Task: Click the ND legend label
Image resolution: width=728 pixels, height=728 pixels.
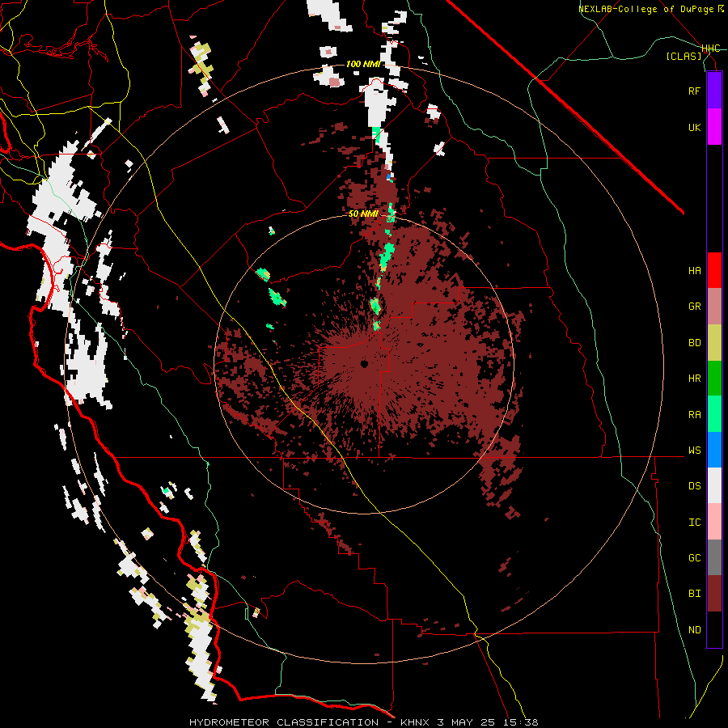Action: 694,630
